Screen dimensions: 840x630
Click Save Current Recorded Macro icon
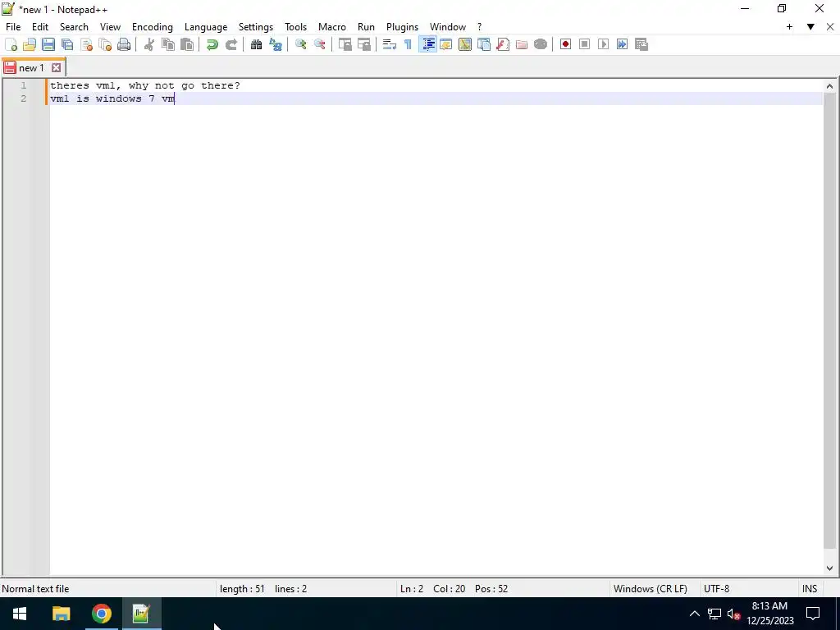coord(641,44)
